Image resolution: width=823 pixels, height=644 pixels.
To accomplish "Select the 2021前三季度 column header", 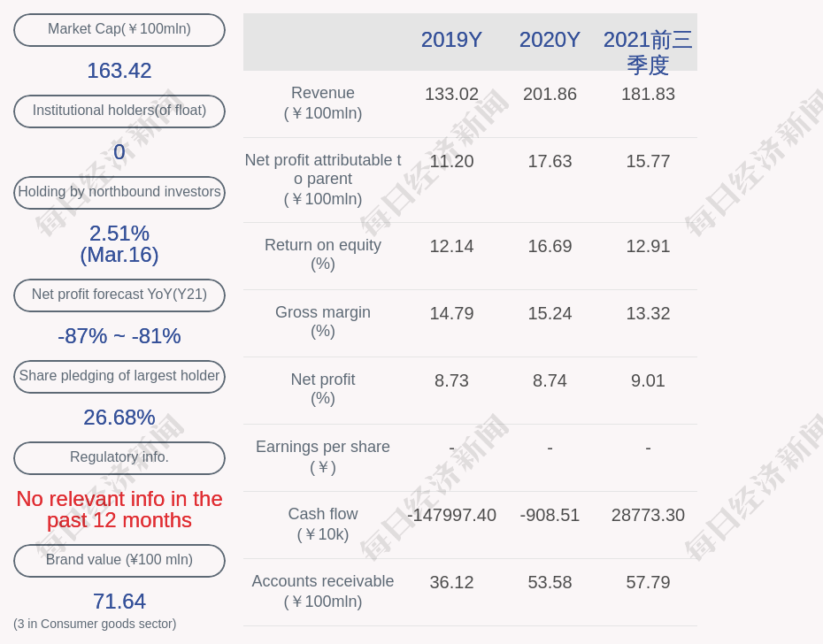I will pyautogui.click(x=648, y=51).
